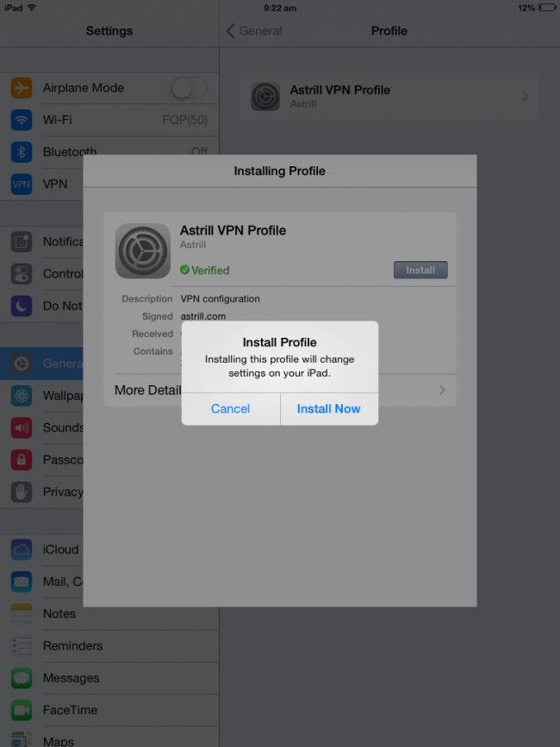The height and width of the screenshot is (747, 560).
Task: Open the Sounds speaker icon
Action: 22,428
